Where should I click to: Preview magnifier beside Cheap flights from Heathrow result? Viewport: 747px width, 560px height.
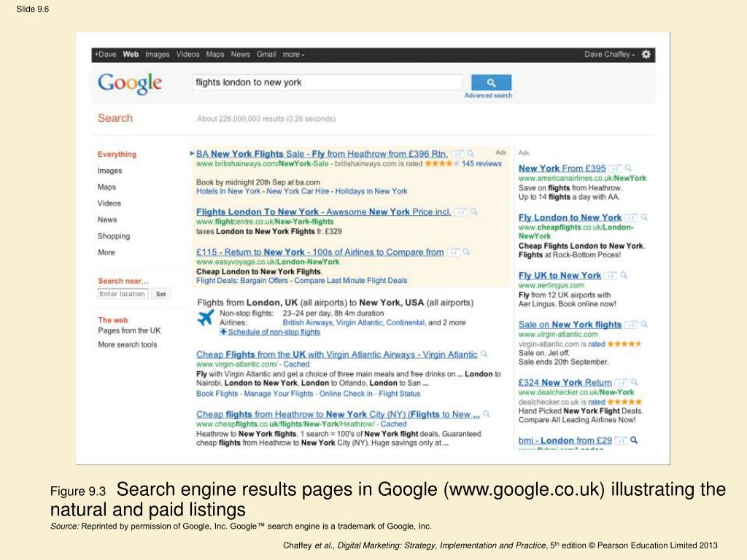487,414
